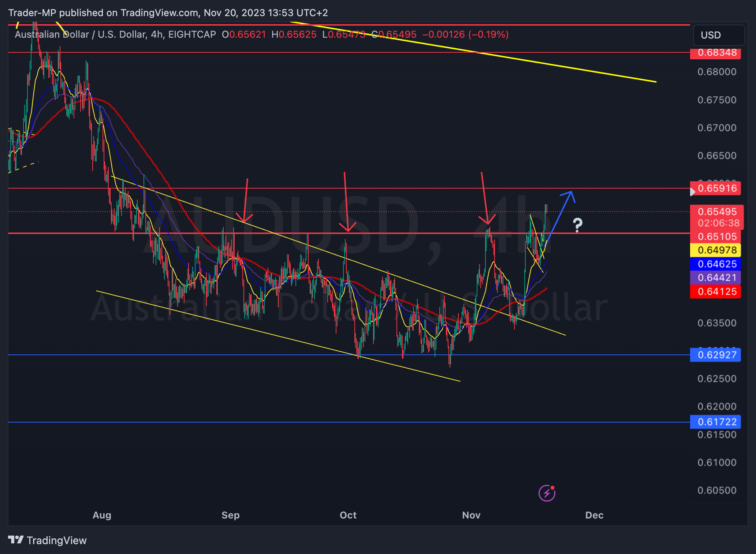
Task: Click the H0.65625 high price value
Action: (294, 34)
